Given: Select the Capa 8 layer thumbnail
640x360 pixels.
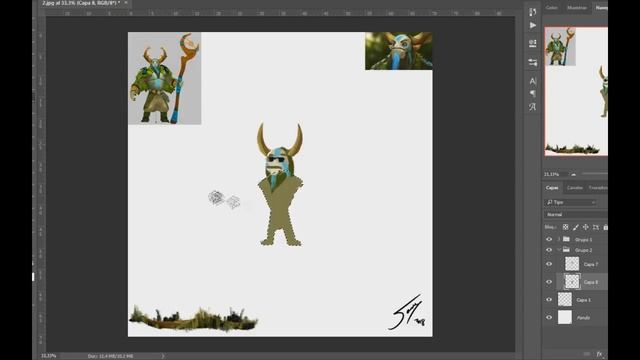Looking at the screenshot, I should pos(572,282).
